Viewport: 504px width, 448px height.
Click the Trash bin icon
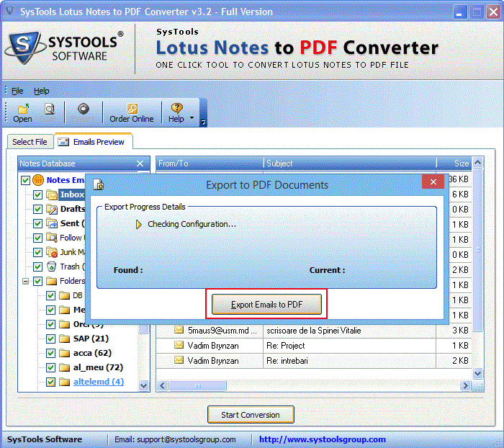point(51,266)
